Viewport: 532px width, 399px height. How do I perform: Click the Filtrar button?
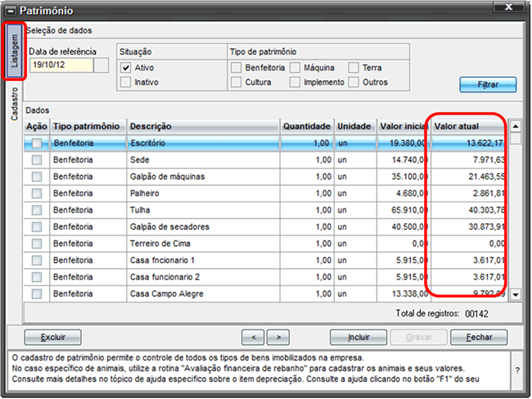click(x=488, y=84)
